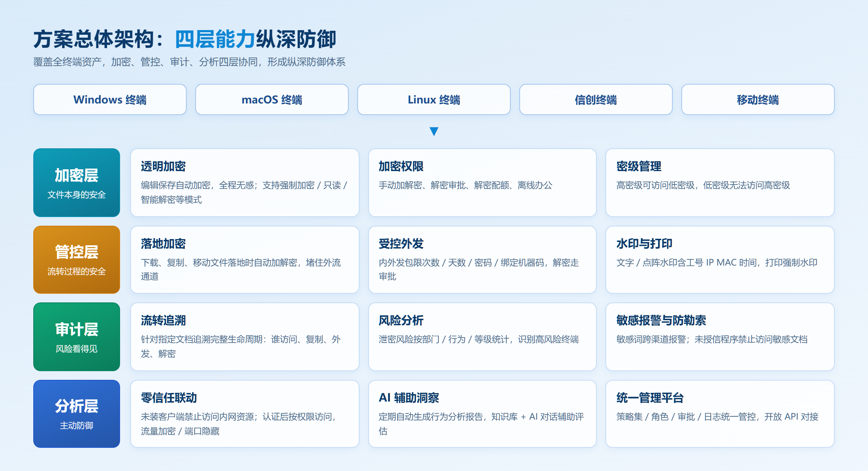
Task: Open the 水印与打印 card
Action: click(x=720, y=260)
